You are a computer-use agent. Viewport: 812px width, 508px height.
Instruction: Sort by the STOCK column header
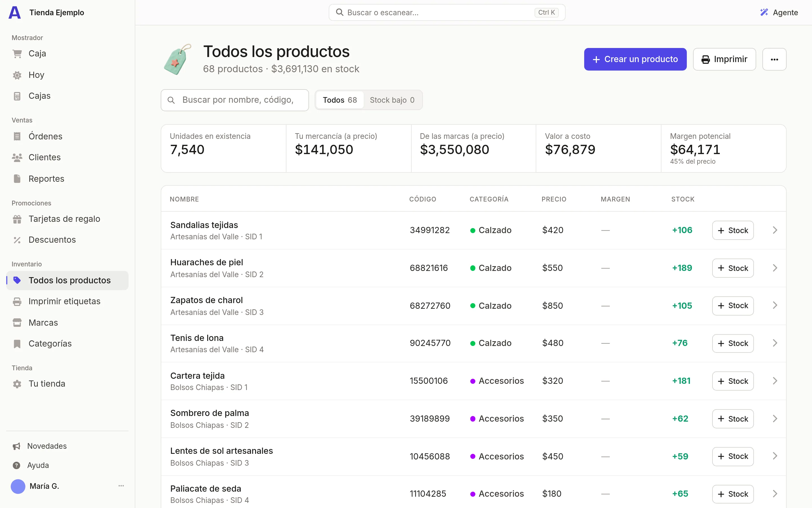coord(683,199)
